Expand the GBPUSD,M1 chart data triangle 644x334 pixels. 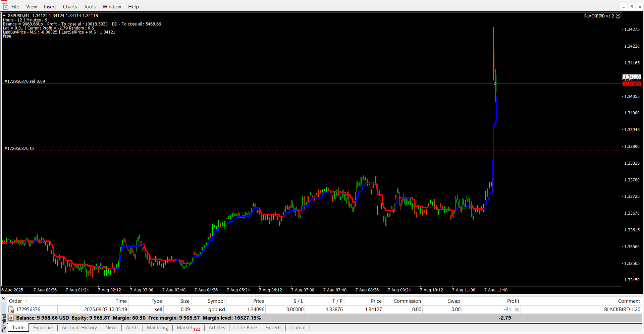click(x=4, y=16)
